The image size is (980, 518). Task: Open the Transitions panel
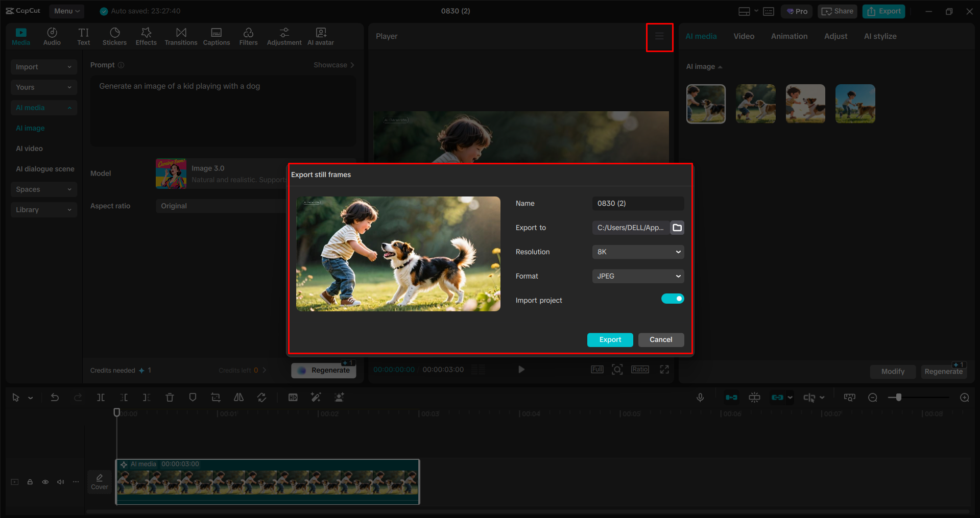point(181,36)
